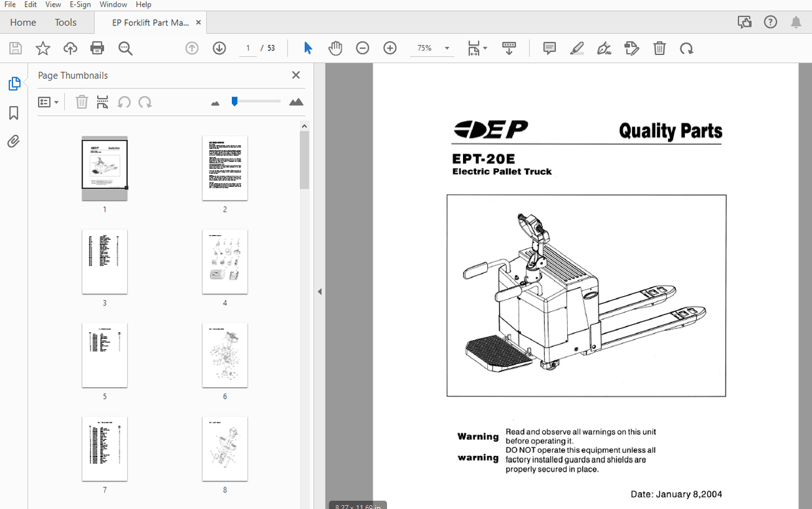
Task: Toggle continuous scrolling page display mode
Action: [x=509, y=48]
